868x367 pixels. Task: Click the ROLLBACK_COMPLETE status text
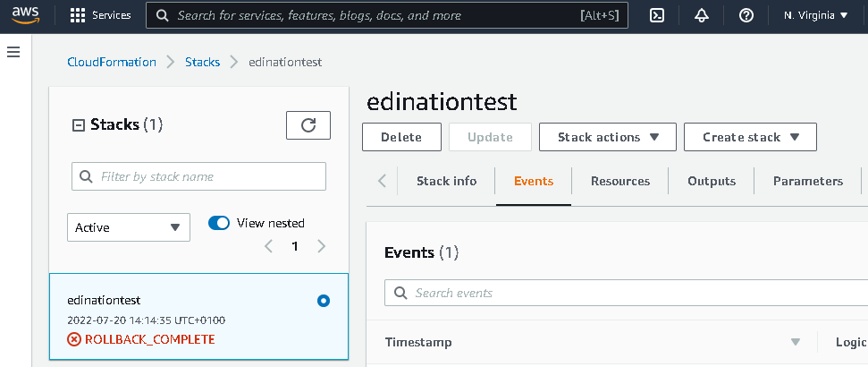click(x=149, y=339)
